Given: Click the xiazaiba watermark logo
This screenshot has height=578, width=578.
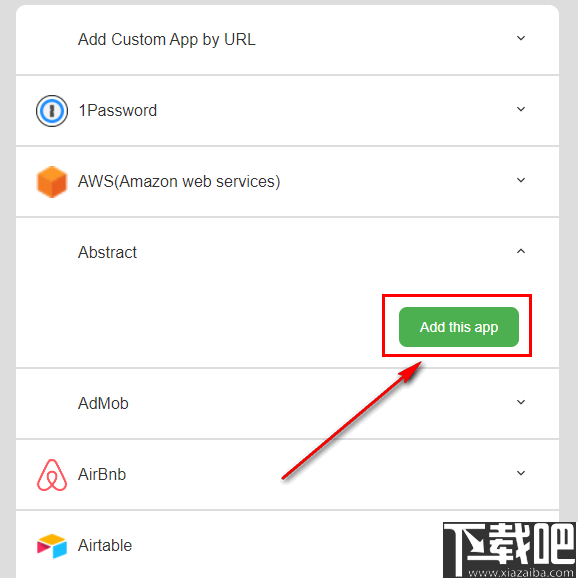Looking at the screenshot, I should 510,550.
